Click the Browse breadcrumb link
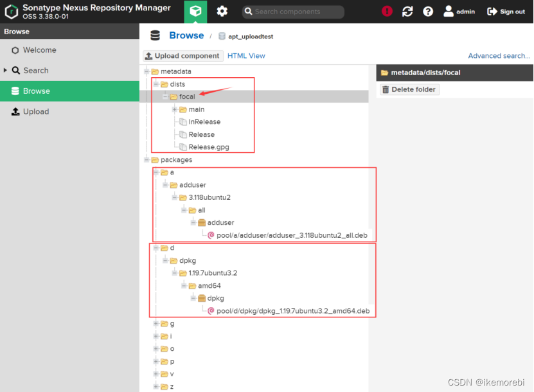 [x=186, y=35]
